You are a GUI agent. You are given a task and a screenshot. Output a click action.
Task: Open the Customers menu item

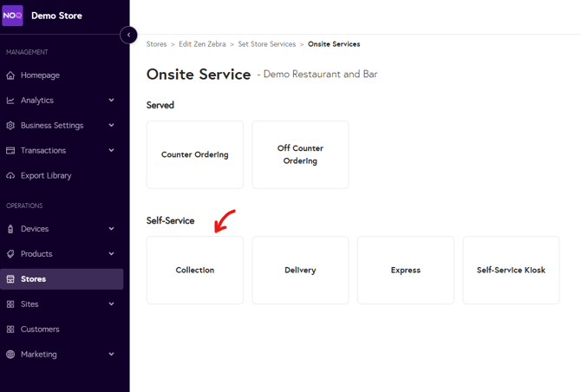click(x=40, y=330)
